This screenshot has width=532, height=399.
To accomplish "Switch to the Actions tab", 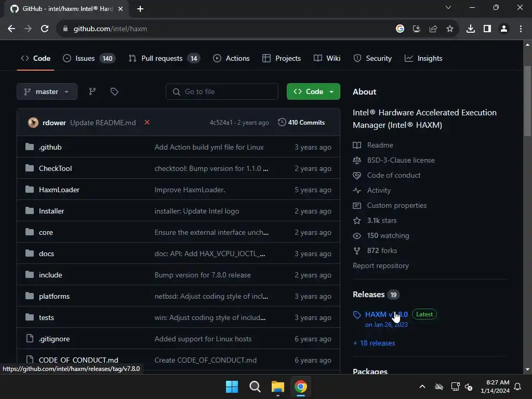I will pyautogui.click(x=231, y=58).
